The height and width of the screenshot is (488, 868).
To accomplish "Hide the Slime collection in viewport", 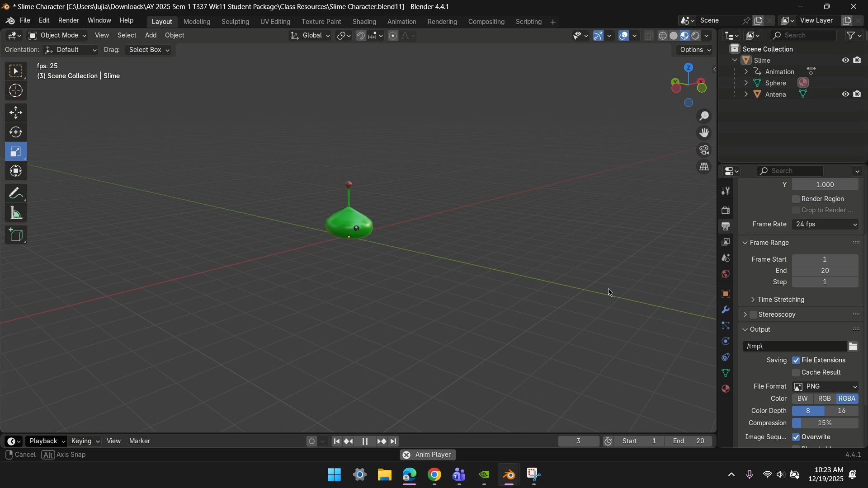I will (845, 60).
